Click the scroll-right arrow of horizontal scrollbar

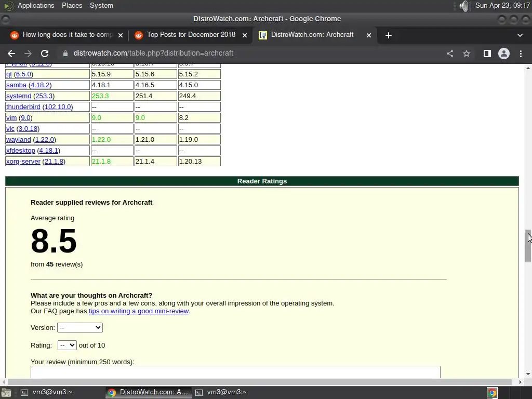(x=520, y=382)
